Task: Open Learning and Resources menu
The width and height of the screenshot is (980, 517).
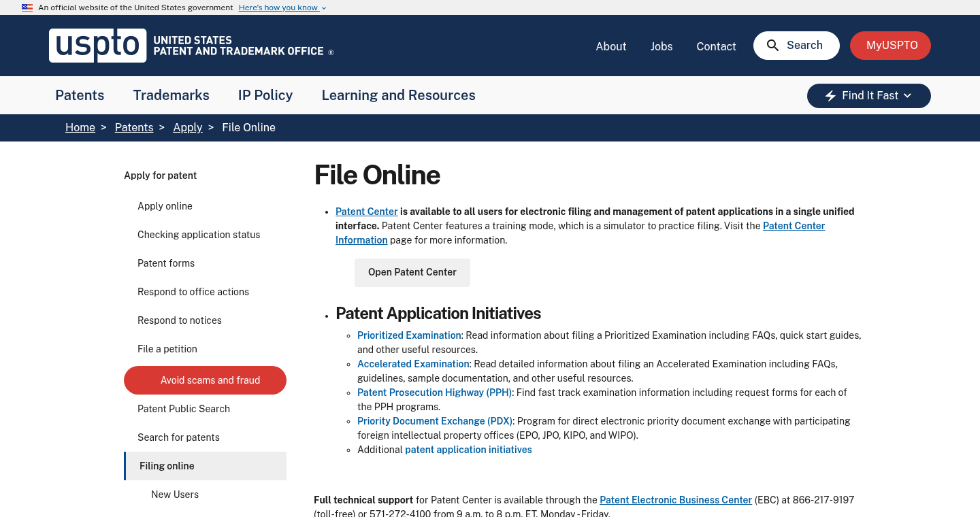Action: coord(398,95)
